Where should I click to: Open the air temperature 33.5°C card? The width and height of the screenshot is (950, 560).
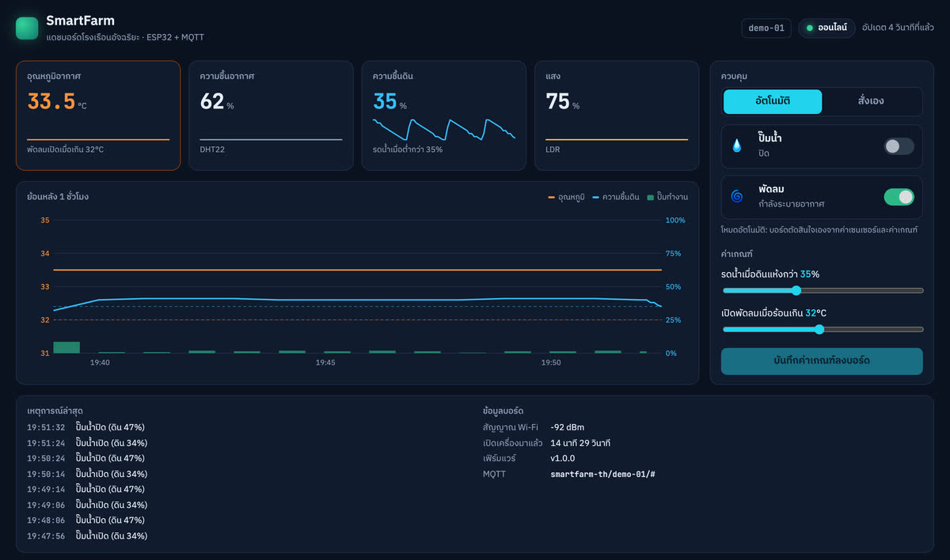(98, 115)
